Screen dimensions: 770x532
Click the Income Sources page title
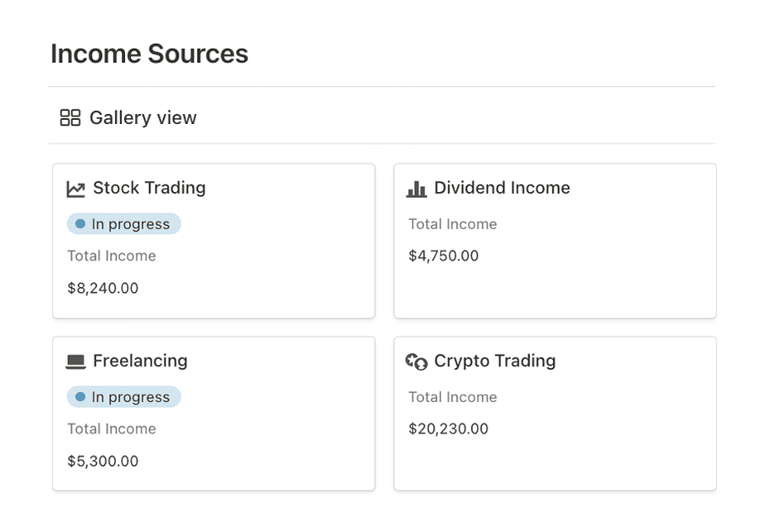[x=149, y=53]
